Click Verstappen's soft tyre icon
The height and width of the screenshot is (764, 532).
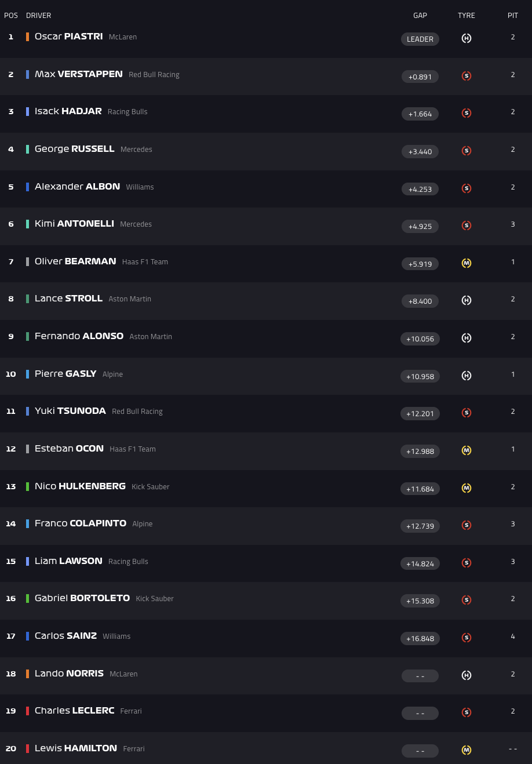[466, 76]
